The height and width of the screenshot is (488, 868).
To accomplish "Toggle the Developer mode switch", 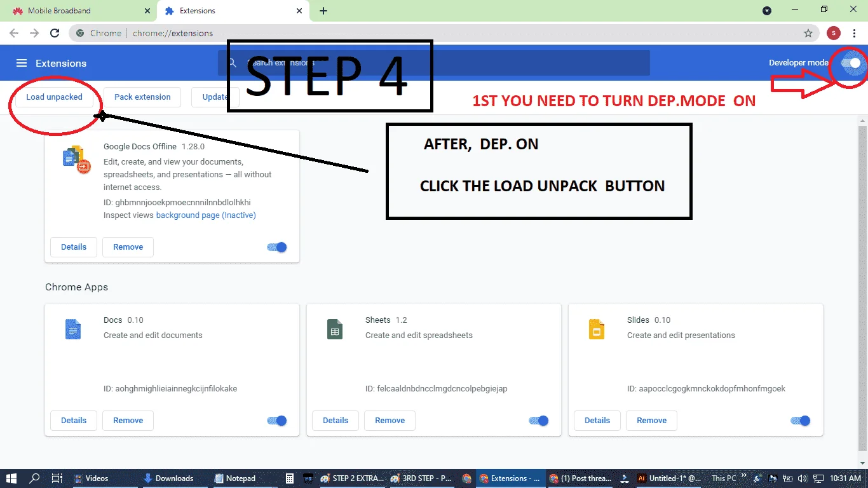I will click(x=851, y=63).
